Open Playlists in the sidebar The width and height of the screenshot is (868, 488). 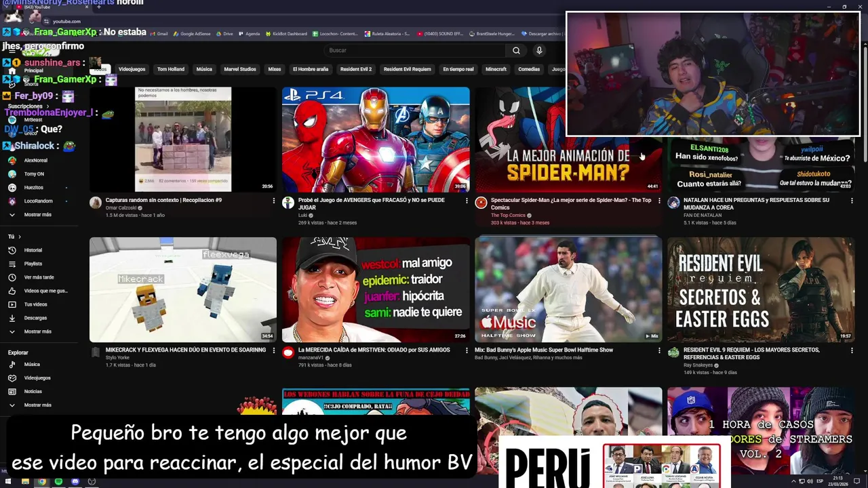click(33, 264)
